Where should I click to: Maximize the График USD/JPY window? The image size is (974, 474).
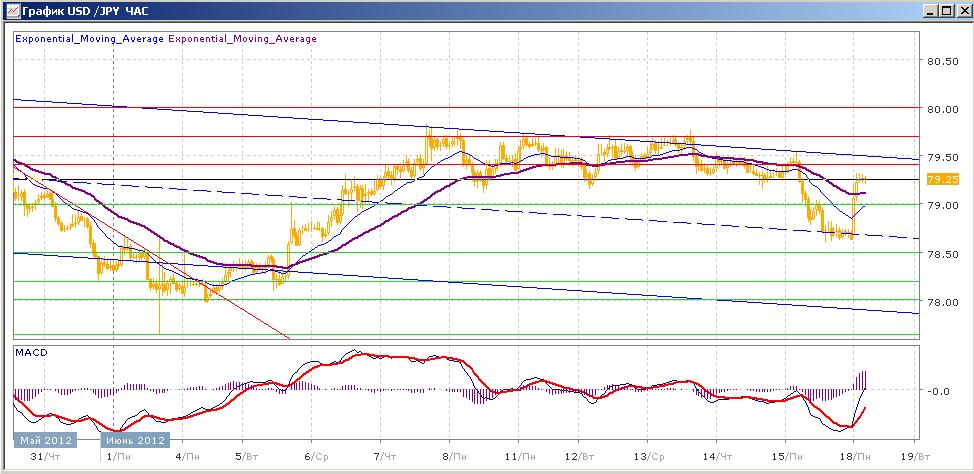(x=945, y=11)
